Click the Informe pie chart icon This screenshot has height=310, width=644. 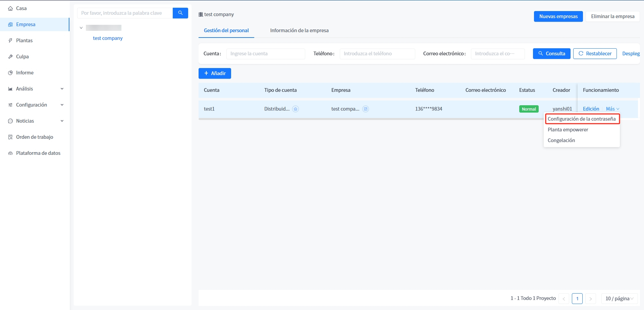[10, 73]
